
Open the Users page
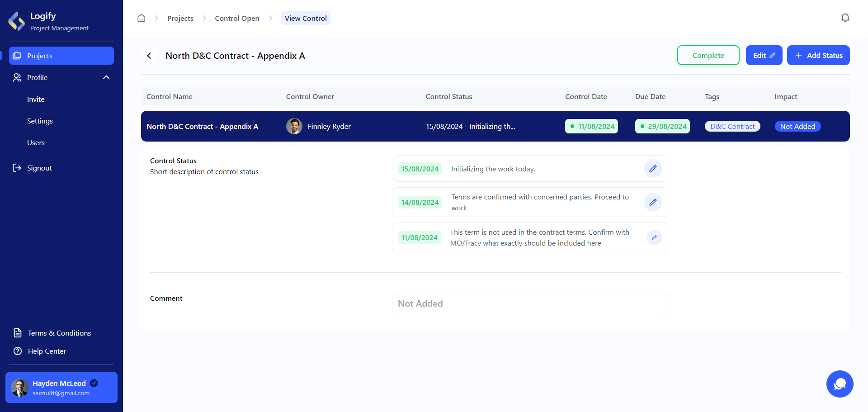click(x=36, y=142)
